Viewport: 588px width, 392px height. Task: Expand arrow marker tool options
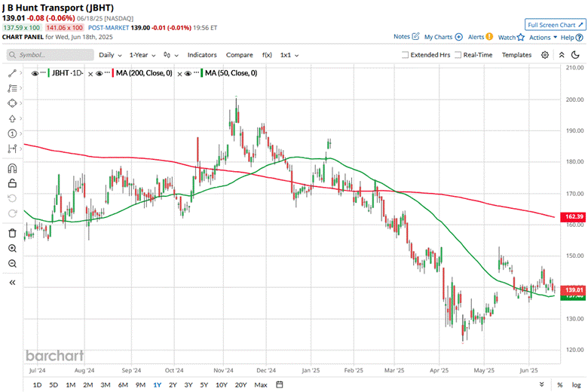tap(20, 118)
